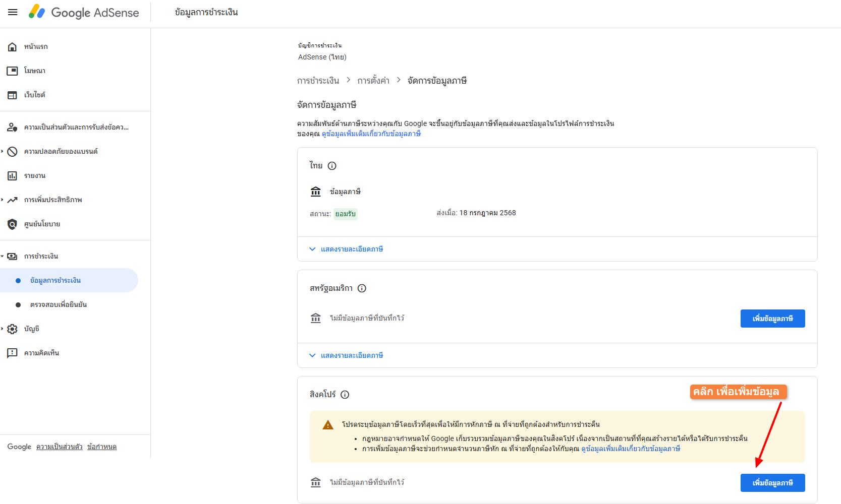Open the hamburger navigation menu
This screenshot has height=504, width=841.
(13, 13)
